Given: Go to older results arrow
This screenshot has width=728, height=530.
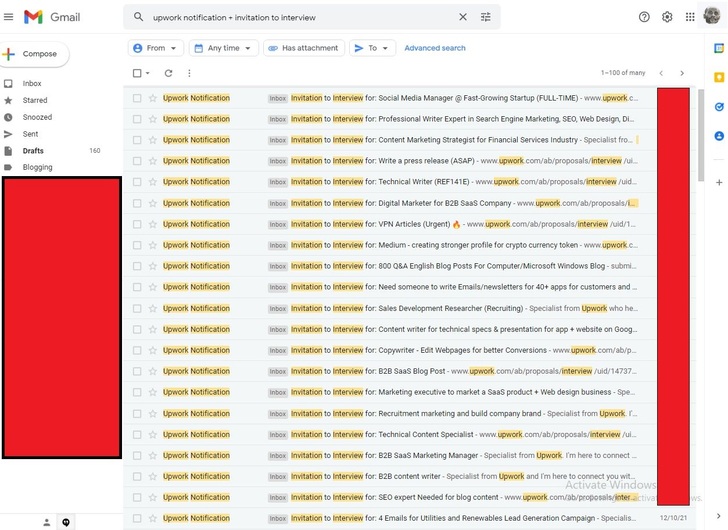Looking at the screenshot, I should pyautogui.click(x=682, y=73).
